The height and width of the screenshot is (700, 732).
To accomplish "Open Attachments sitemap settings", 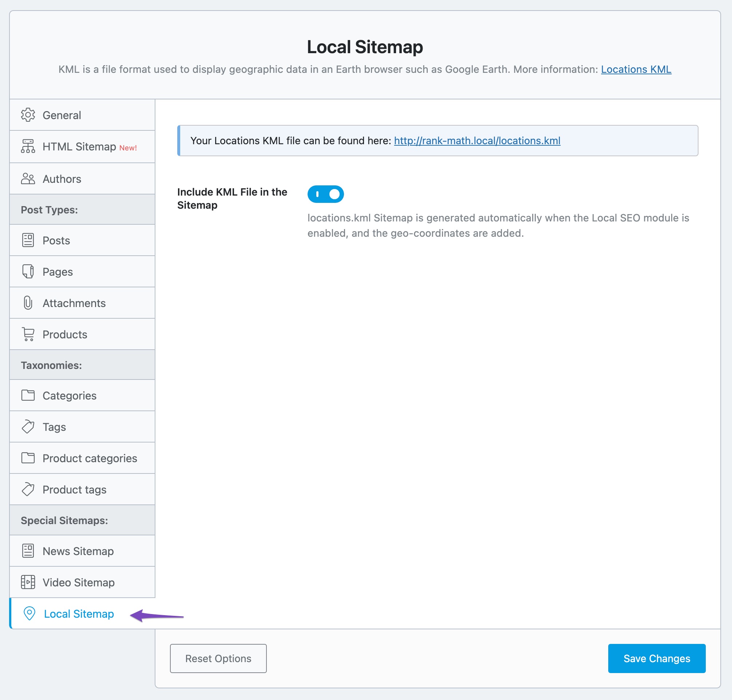I will tap(82, 303).
